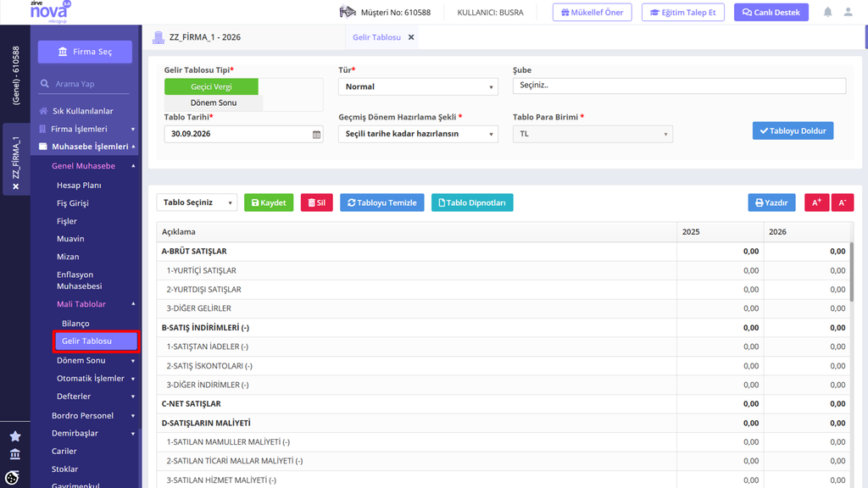Click the bank building icon in left rail
This screenshot has width=868, height=488.
[x=15, y=454]
